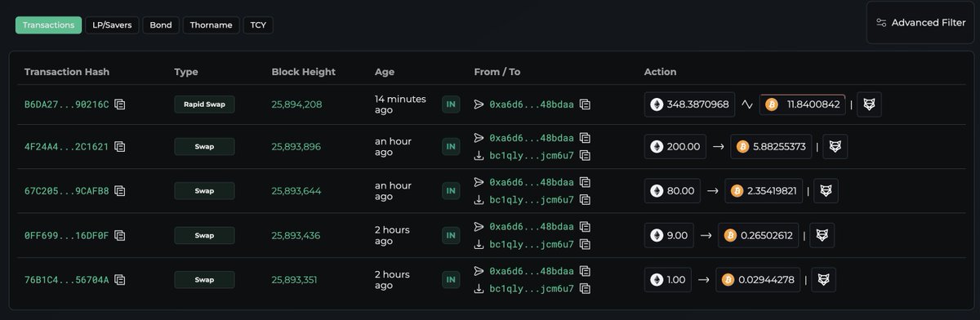Open sender 0xa6d6...48bdaa in Rapid Swap row
980x320 pixels.
click(x=532, y=104)
